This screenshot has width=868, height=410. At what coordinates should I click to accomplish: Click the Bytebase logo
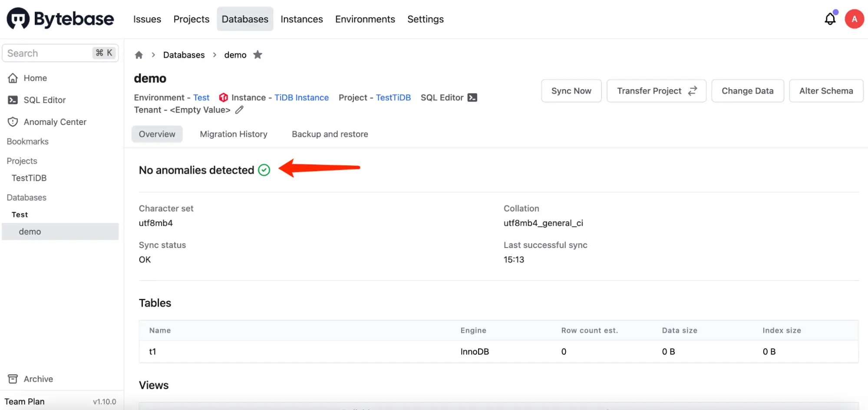[x=60, y=19]
